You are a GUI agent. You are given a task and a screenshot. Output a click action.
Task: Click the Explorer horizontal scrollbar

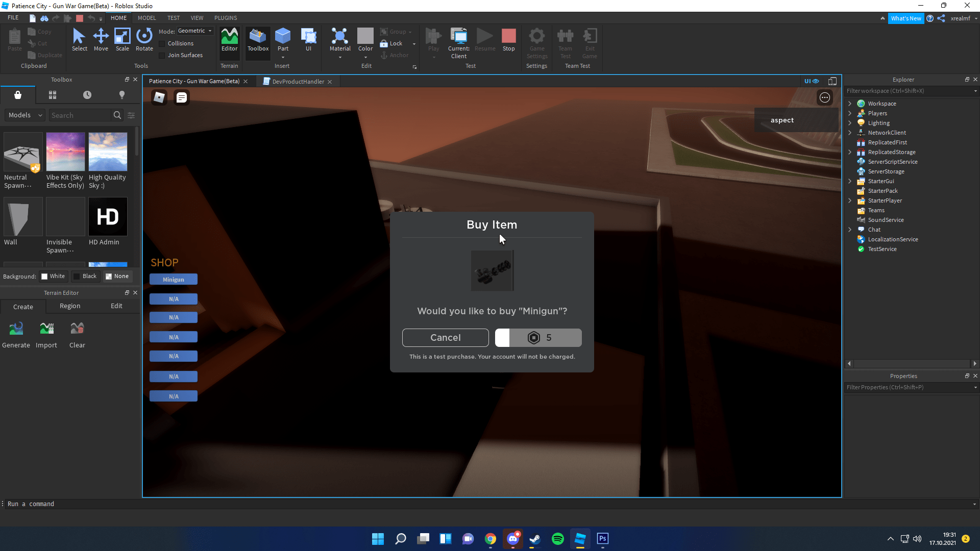pos(912,364)
